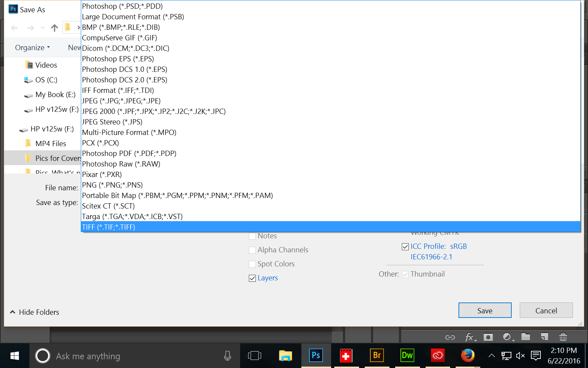
Task: Click Cortana Ask me anything search box
Action: tap(135, 356)
